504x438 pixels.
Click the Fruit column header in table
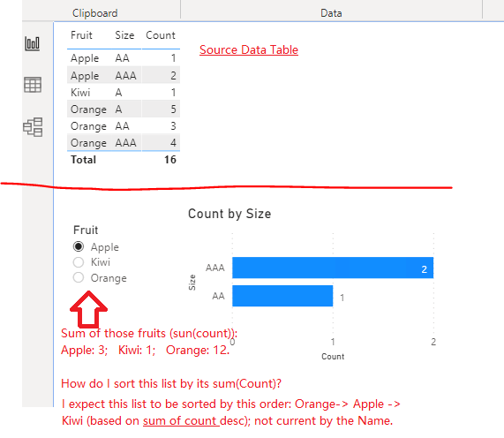(81, 35)
